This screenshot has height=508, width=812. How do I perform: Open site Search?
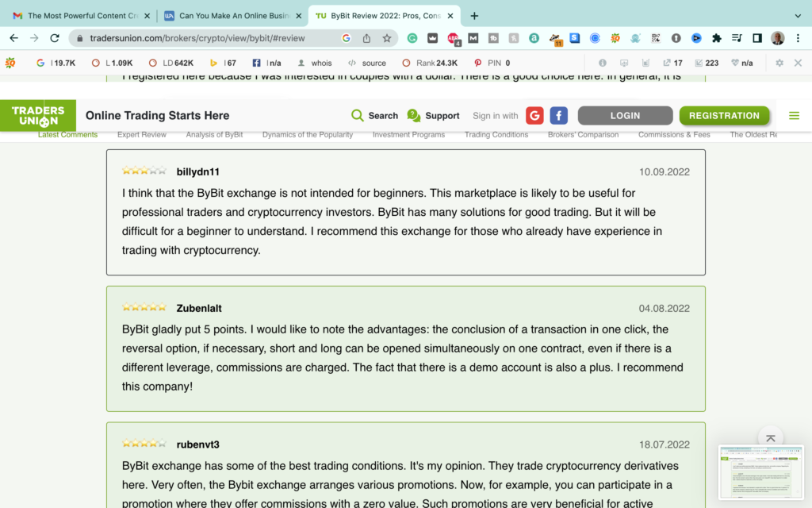[x=374, y=116]
